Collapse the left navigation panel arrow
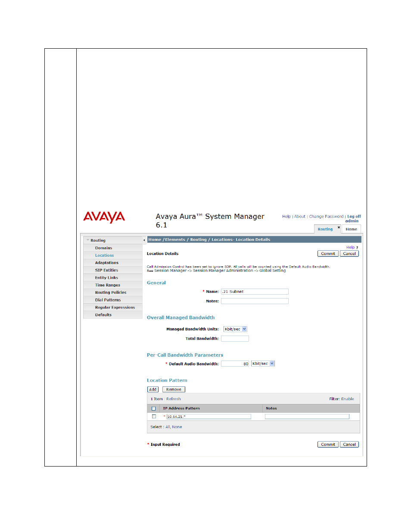 click(144, 240)
